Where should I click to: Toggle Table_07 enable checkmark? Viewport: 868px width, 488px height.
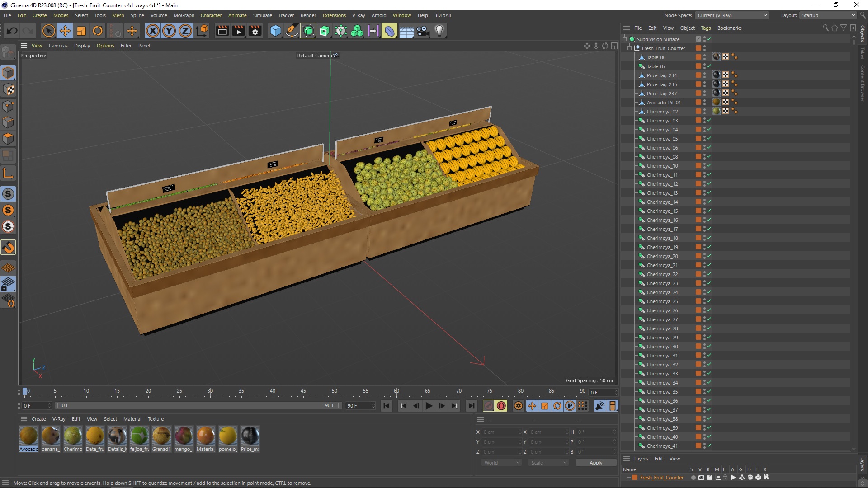coord(709,66)
